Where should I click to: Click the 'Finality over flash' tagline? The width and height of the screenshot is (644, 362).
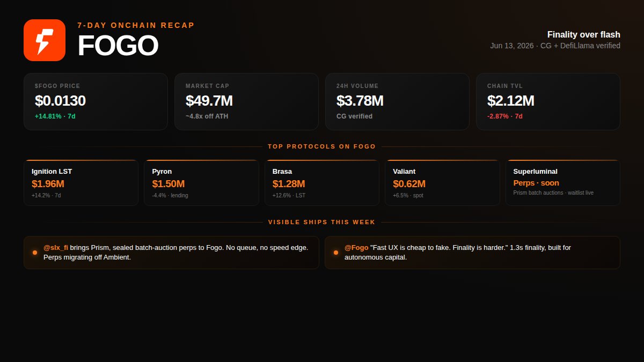coord(584,34)
